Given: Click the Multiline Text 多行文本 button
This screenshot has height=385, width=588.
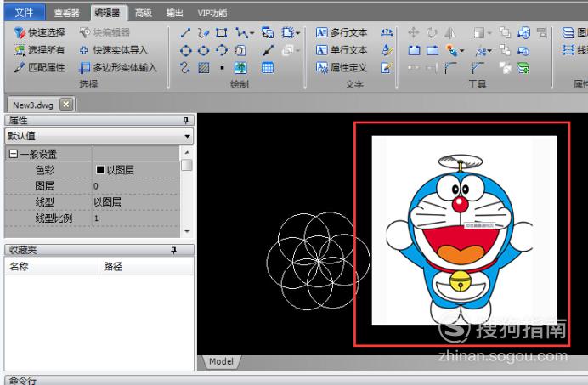Looking at the screenshot, I should click(342, 32).
